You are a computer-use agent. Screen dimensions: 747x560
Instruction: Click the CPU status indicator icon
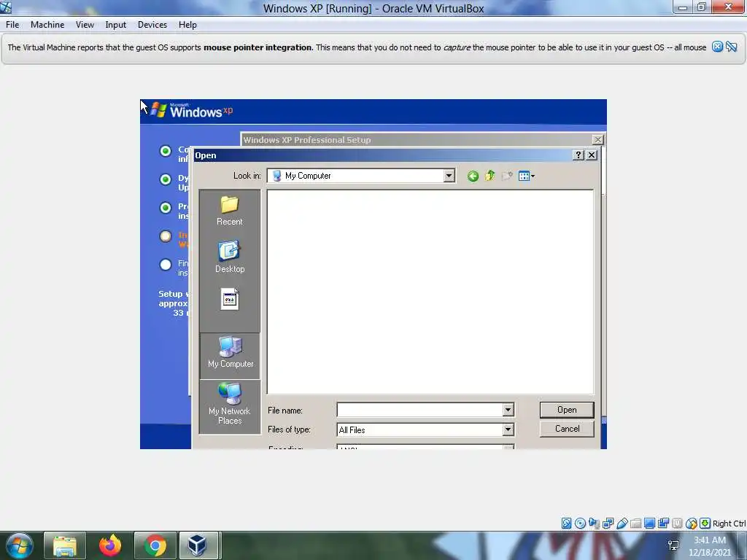(x=677, y=524)
